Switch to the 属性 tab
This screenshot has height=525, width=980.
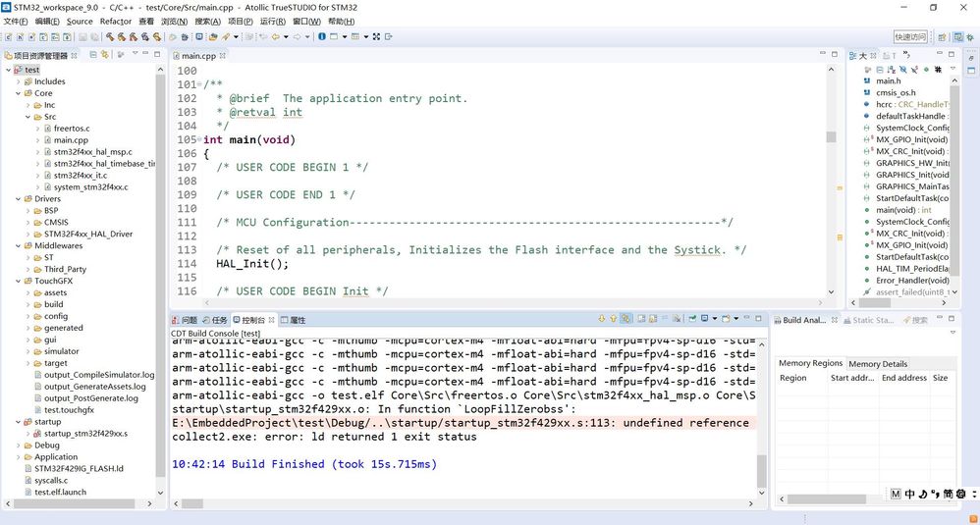(294, 320)
